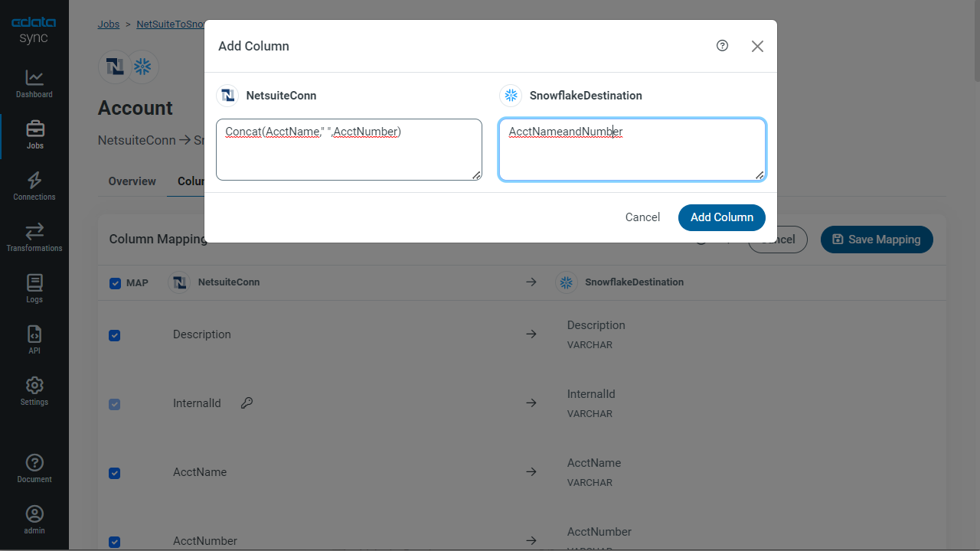
Task: Open Settings gear in sidebar
Action: point(34,391)
